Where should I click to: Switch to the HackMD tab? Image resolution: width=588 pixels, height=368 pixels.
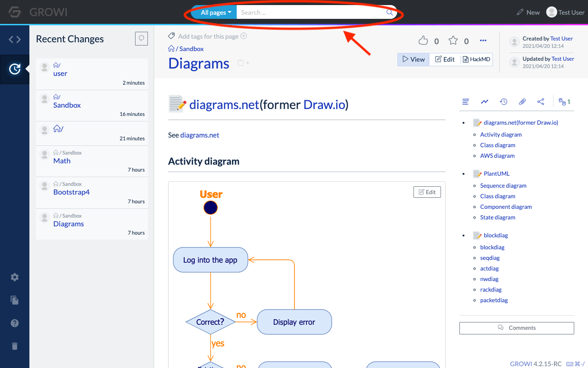coord(476,59)
